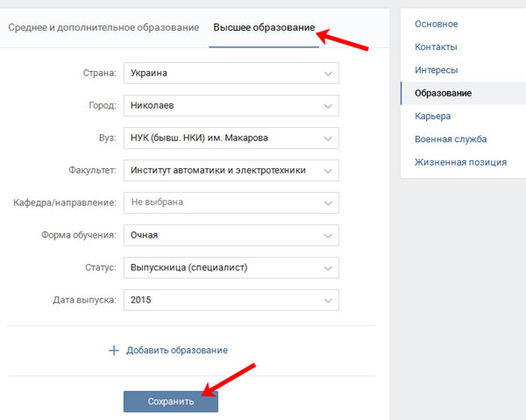526x420 pixels.
Task: Open the Вуз dropdown list
Action: coord(231,139)
